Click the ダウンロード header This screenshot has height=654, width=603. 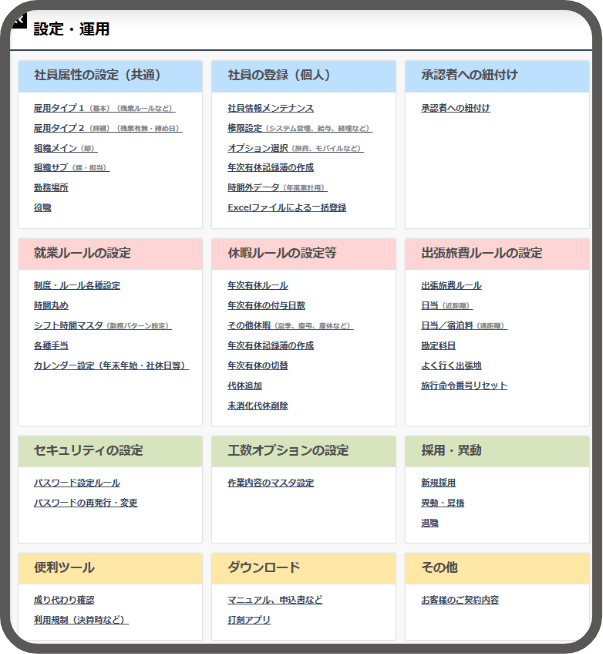click(304, 568)
